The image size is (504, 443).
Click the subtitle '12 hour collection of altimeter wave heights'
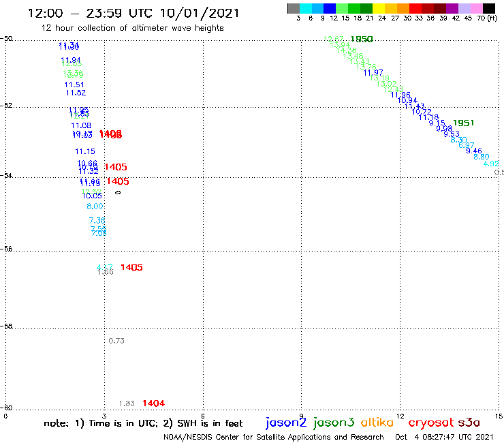point(132,28)
